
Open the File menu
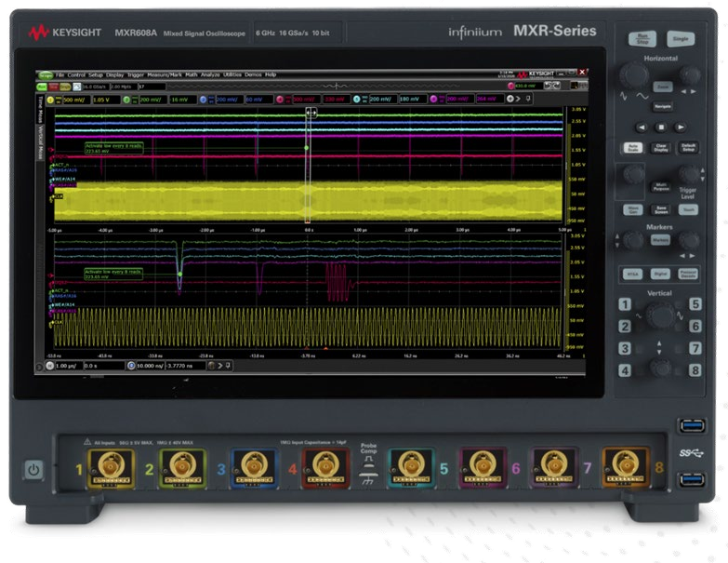click(x=60, y=74)
